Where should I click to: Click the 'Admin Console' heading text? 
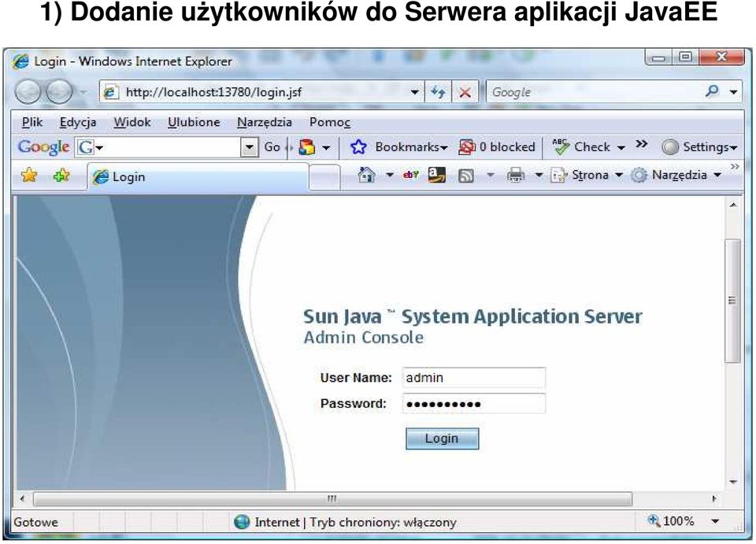coord(364,337)
